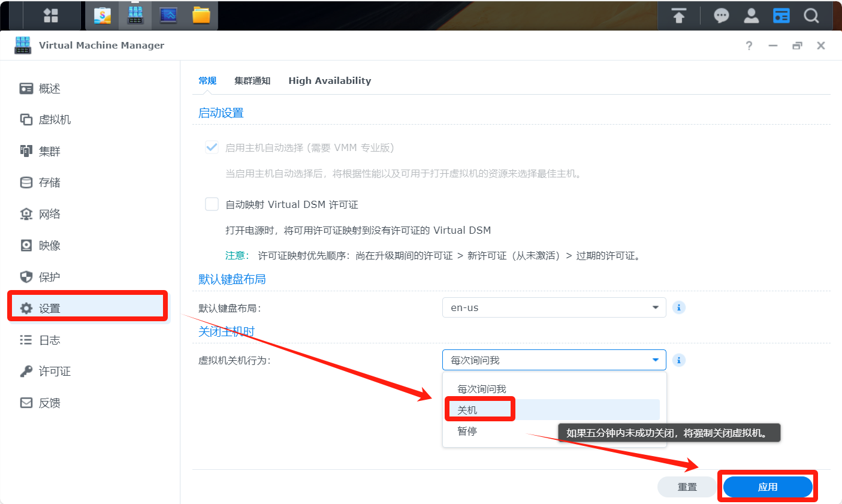Open the 保护 protection section
The image size is (842, 504).
(49, 277)
